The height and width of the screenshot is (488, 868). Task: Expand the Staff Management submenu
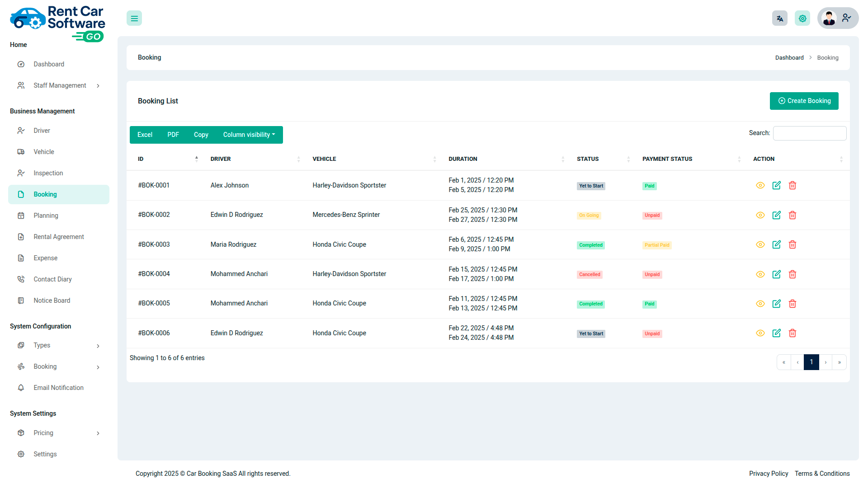(x=59, y=85)
